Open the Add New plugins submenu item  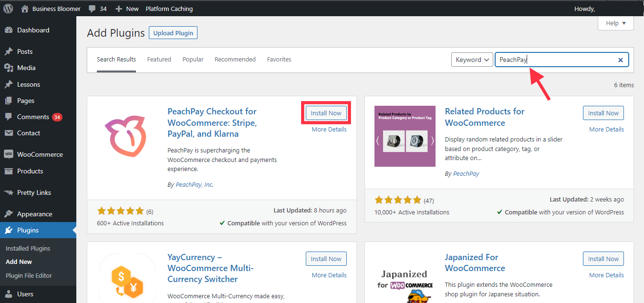19,262
